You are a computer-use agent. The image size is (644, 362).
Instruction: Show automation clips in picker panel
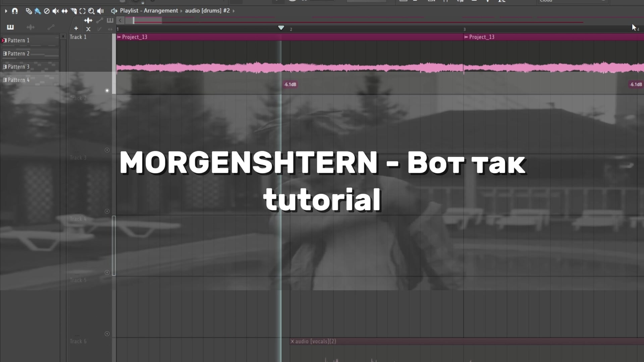coord(51,27)
